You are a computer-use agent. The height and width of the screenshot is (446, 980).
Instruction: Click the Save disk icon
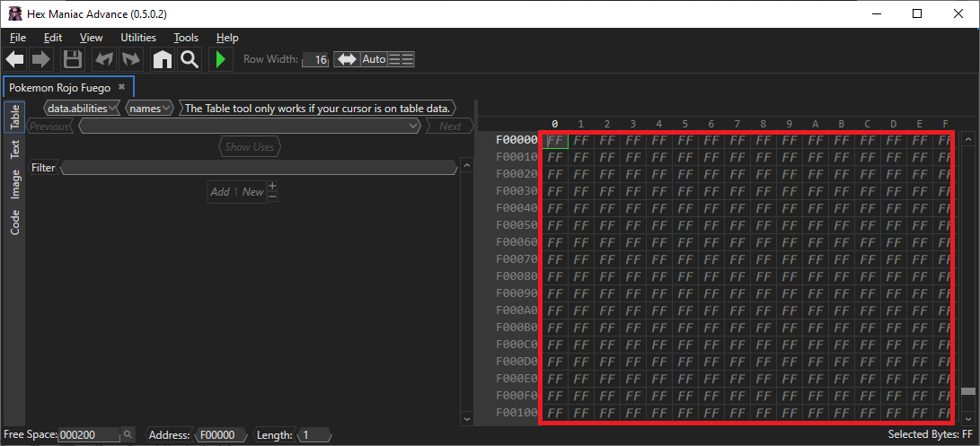pyautogui.click(x=72, y=60)
